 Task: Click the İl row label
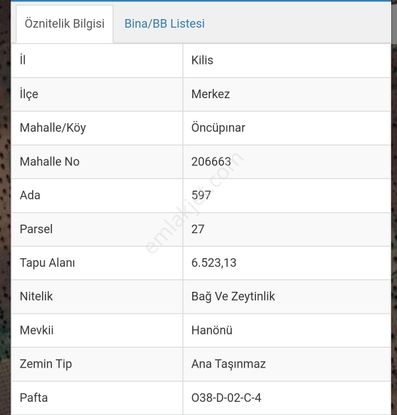click(x=23, y=60)
